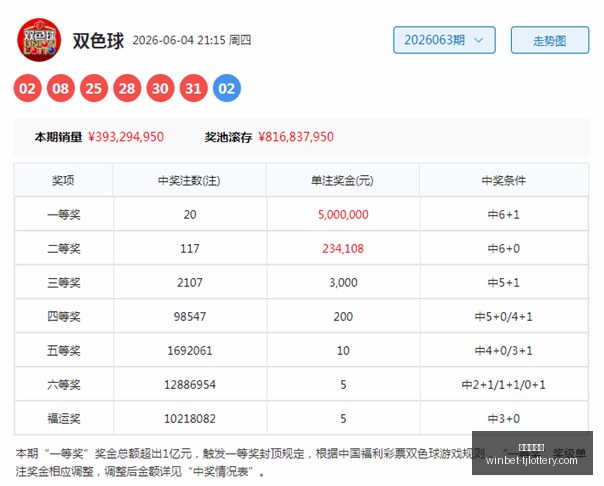604x486 pixels.
Task: Click the 六等奖 row prize amount 5
Action: click(x=343, y=385)
